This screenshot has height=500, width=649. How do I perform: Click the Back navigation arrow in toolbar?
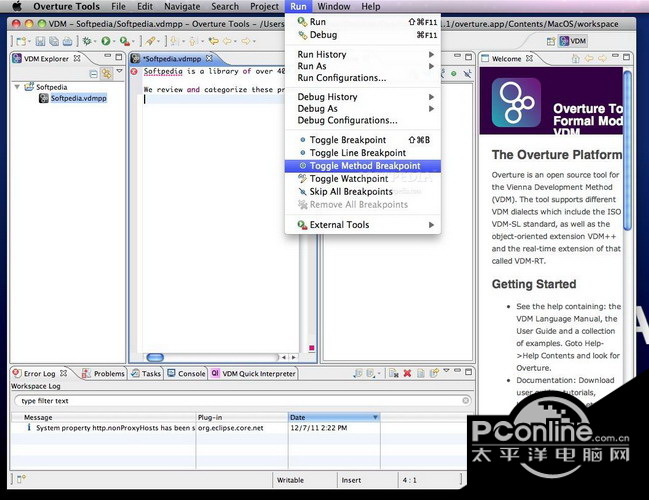click(x=228, y=41)
